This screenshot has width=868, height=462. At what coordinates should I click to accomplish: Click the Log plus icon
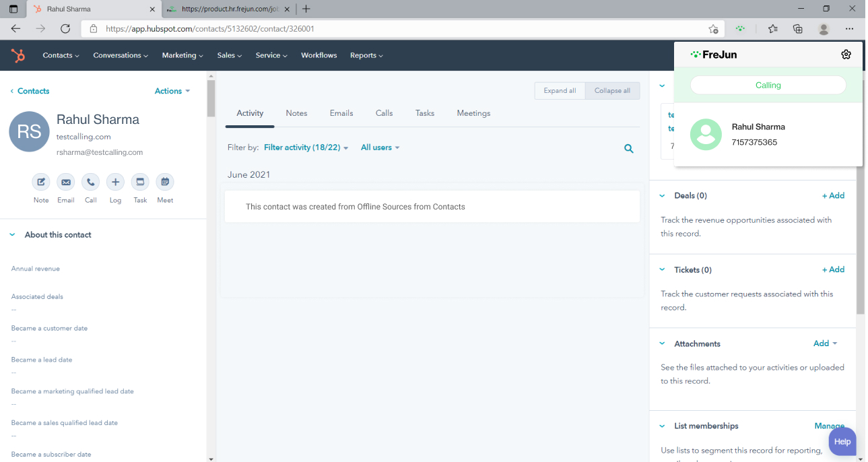115,182
